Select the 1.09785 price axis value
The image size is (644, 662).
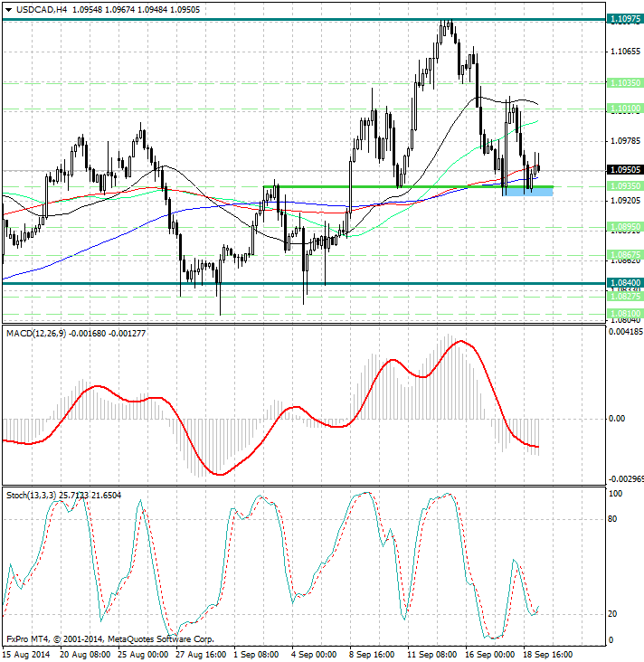pos(625,141)
